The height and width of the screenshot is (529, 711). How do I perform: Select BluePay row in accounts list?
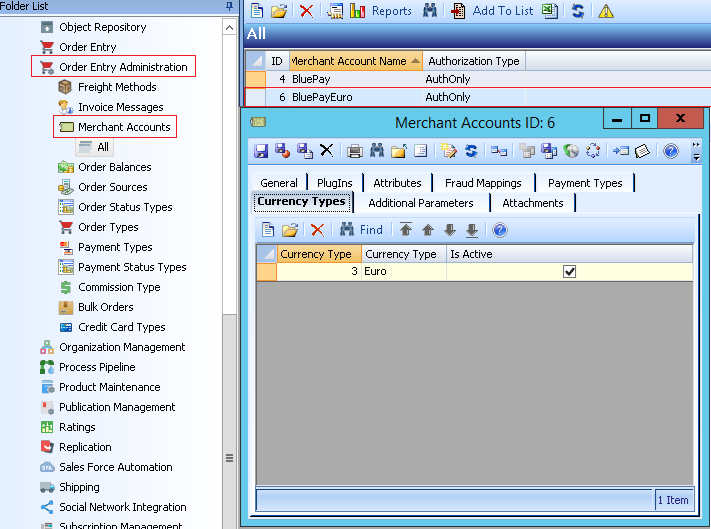point(478,79)
